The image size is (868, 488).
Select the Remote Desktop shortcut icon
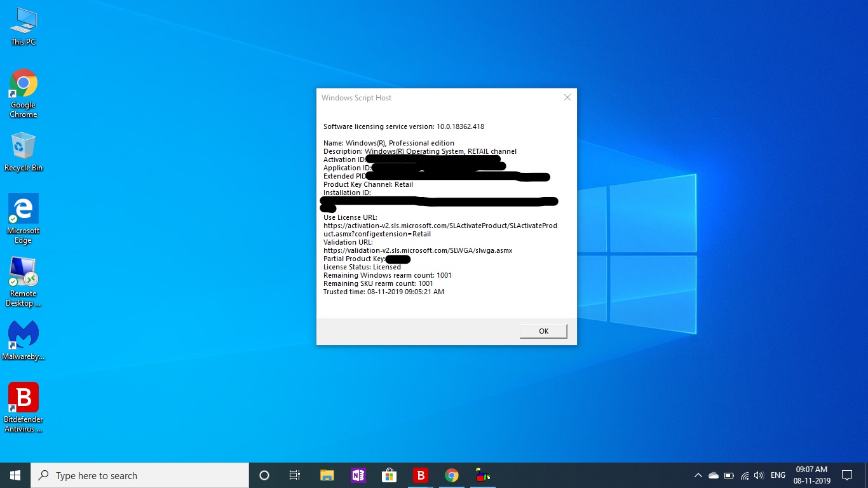click(24, 281)
